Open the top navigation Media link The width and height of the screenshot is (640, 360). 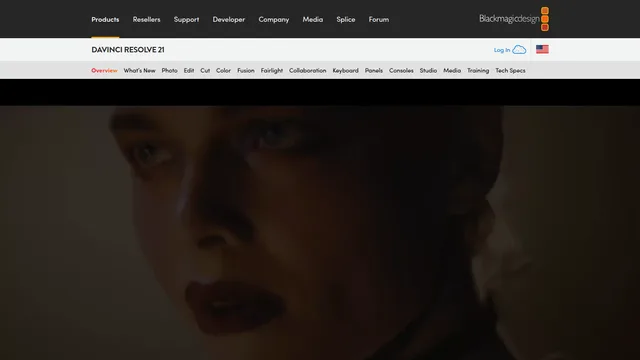pyautogui.click(x=313, y=20)
